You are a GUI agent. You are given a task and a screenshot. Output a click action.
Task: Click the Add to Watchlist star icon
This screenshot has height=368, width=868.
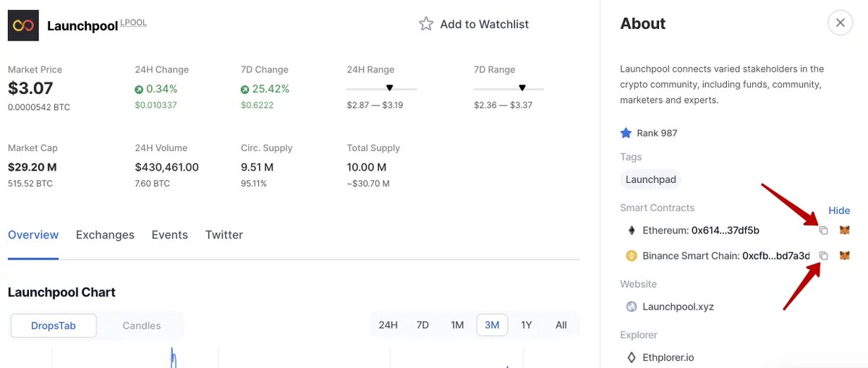pos(426,24)
